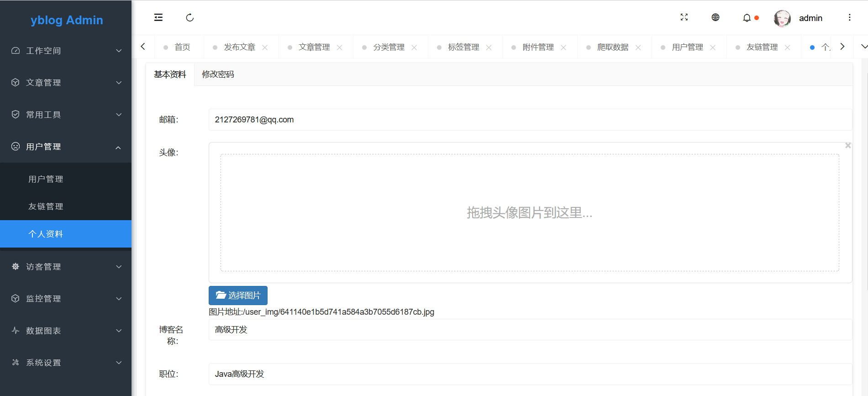Click the admin username

click(810, 18)
